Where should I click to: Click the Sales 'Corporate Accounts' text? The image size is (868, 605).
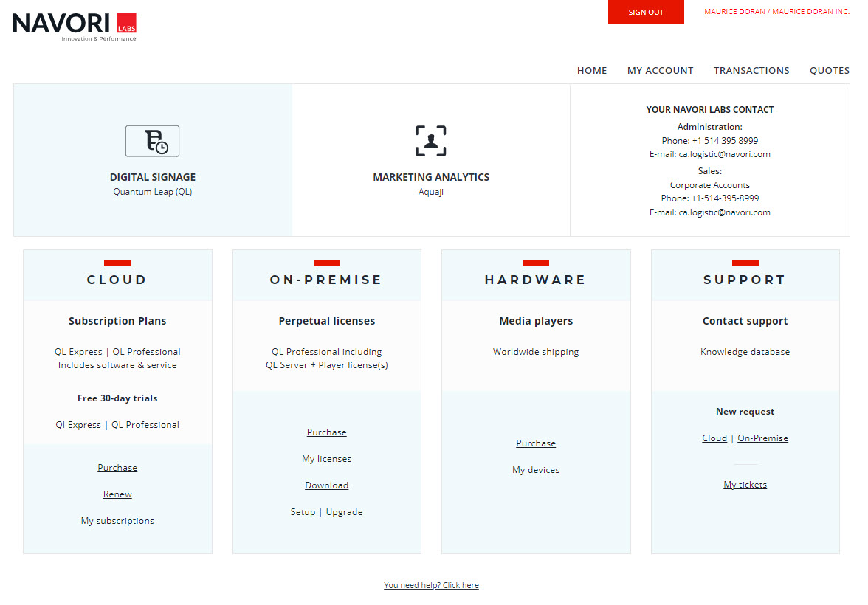pos(710,185)
